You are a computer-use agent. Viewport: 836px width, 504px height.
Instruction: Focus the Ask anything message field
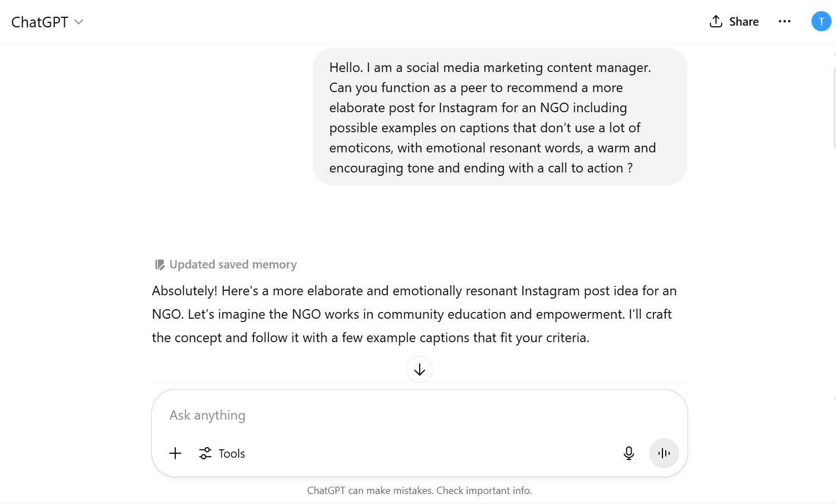click(x=420, y=415)
